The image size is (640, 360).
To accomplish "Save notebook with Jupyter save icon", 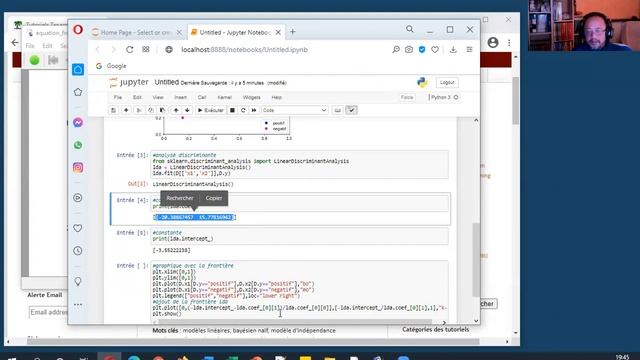I will 114,110.
